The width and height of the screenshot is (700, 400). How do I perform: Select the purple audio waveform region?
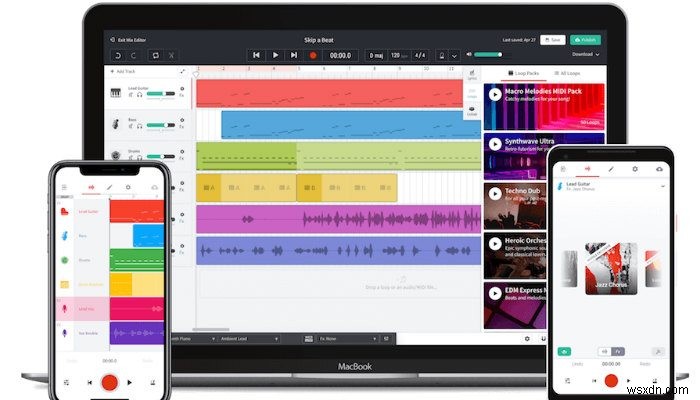tap(338, 219)
